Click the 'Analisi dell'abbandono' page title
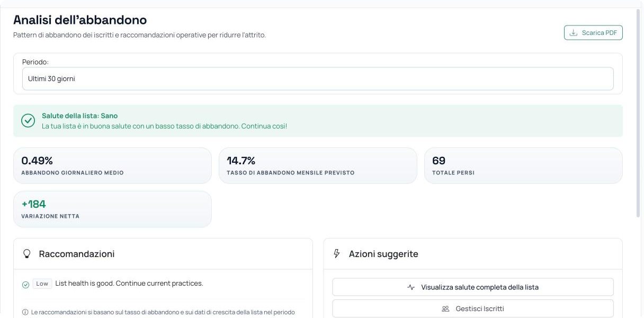 (80, 20)
